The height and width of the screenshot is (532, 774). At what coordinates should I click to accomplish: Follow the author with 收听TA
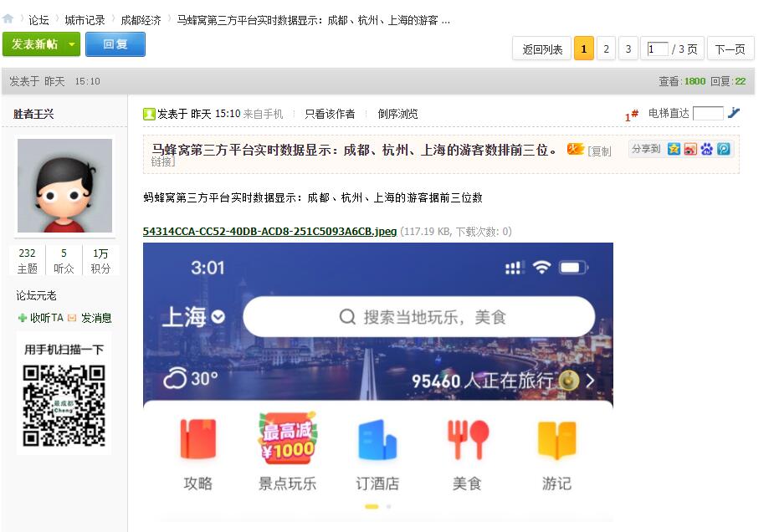coord(41,318)
